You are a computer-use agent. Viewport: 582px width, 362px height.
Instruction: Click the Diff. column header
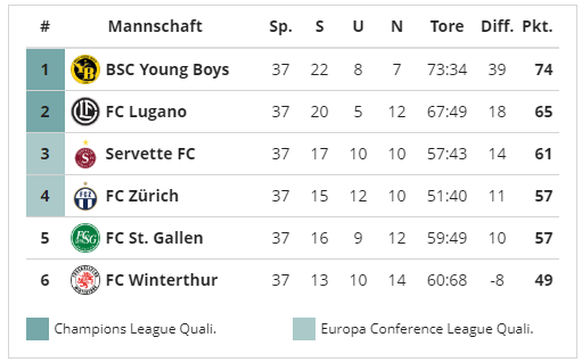point(497,26)
